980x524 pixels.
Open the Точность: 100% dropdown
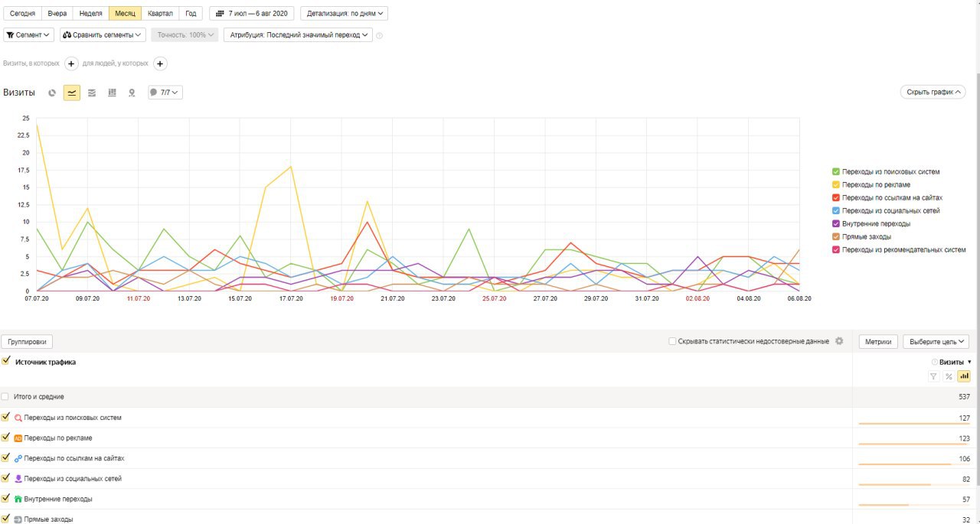pyautogui.click(x=185, y=35)
